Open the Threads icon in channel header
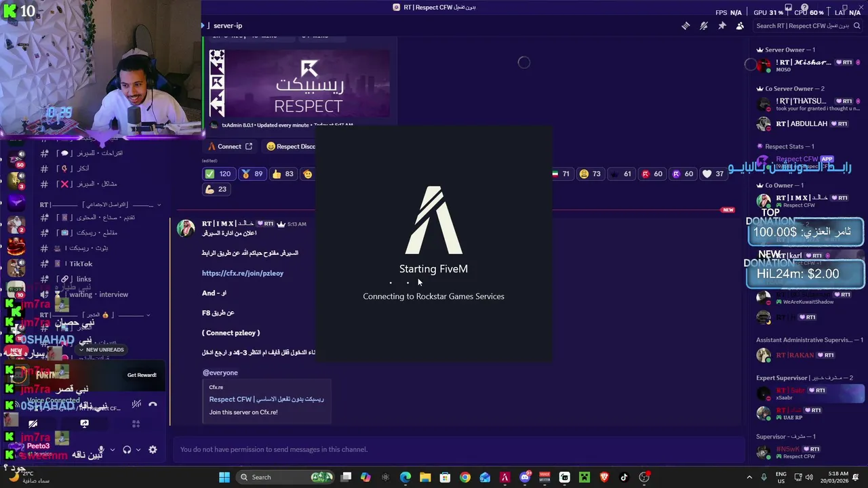The image size is (868, 488). tap(686, 26)
